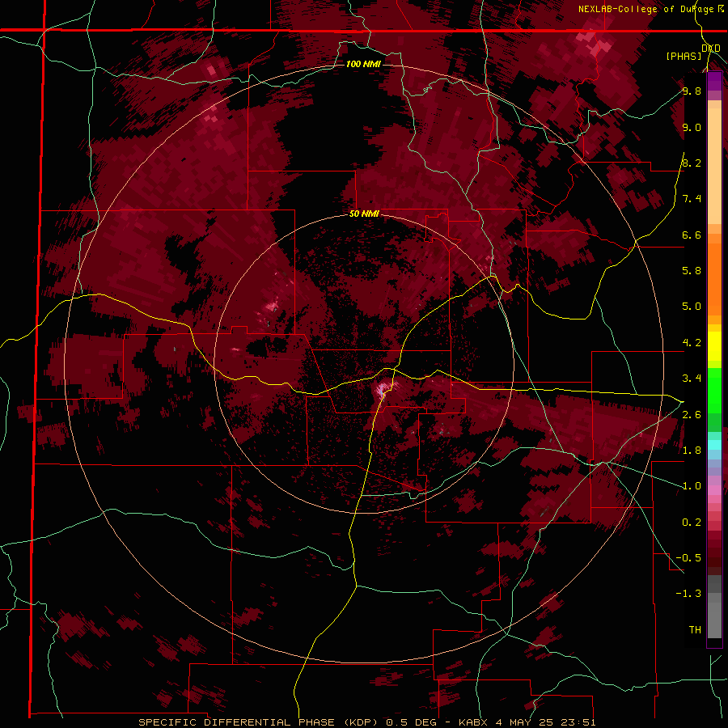
Task: Click the bright green segment of color bar
Action: (714, 390)
